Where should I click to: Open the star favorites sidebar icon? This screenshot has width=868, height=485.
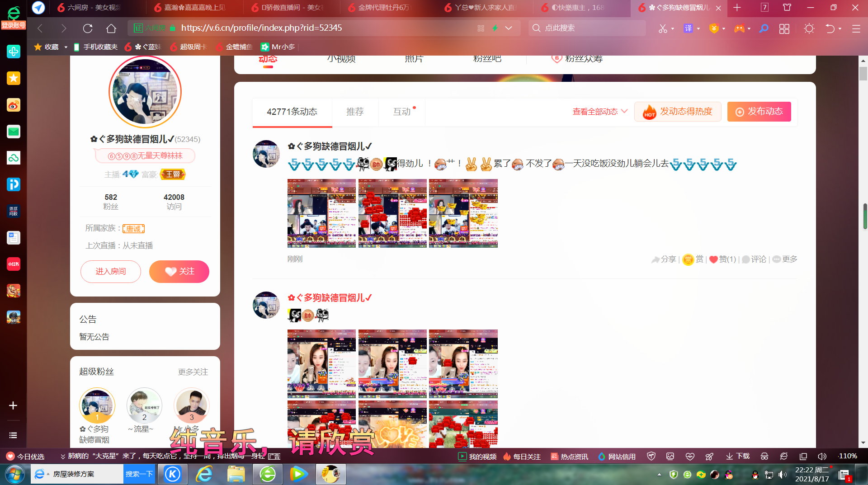(x=13, y=78)
